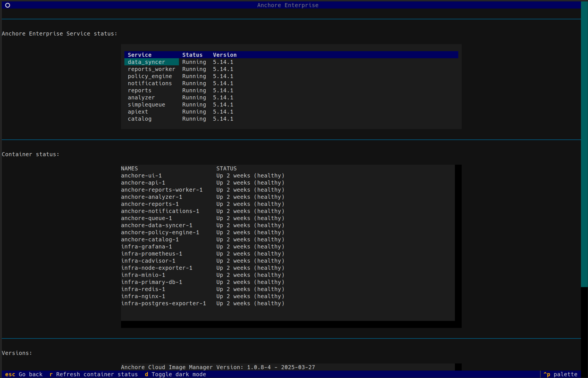Click the infra-prometheus-1 container name

pyautogui.click(x=151, y=254)
